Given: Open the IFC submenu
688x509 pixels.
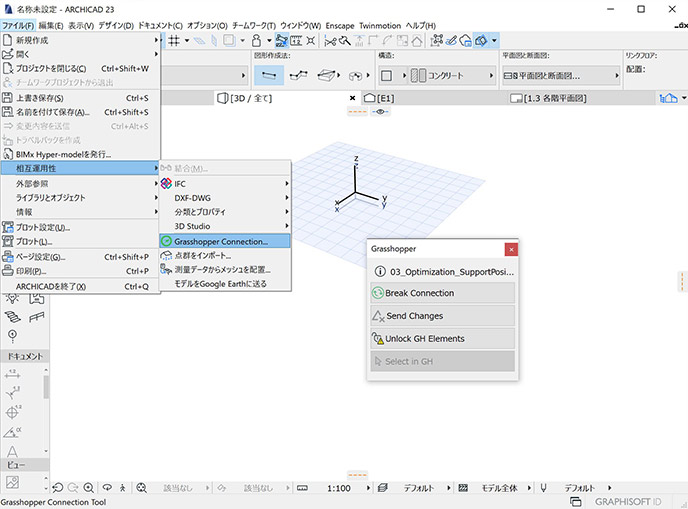Looking at the screenshot, I should click(x=225, y=183).
